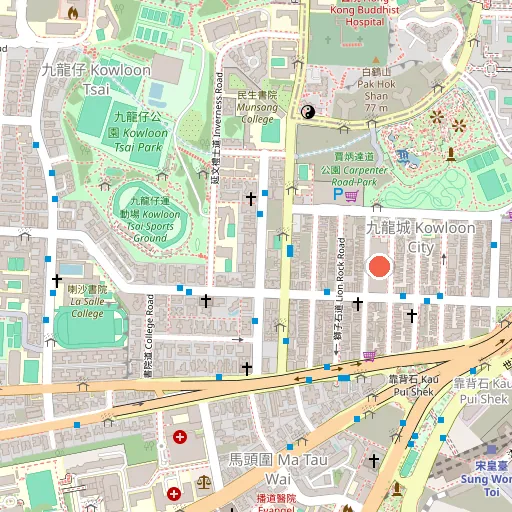Viewport: 512px width, 512px height.
Task: Click the Pak Hok Shan 77 m label
Action: point(376,90)
